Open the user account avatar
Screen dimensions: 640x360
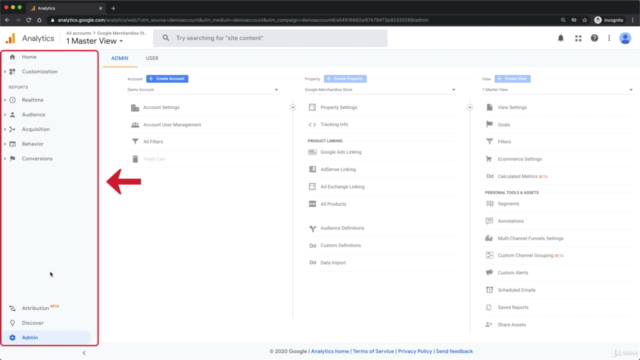[625, 38]
